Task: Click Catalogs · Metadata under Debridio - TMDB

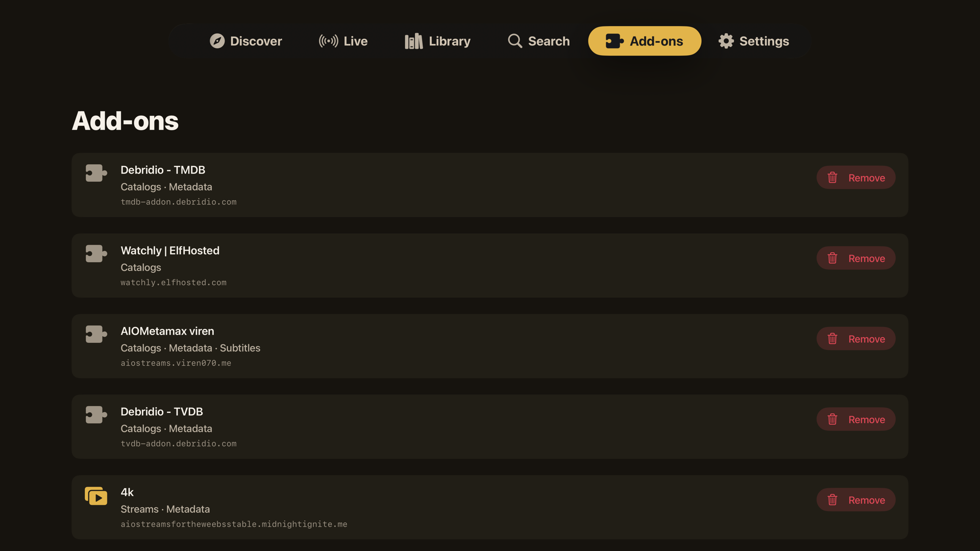Action: point(166,187)
